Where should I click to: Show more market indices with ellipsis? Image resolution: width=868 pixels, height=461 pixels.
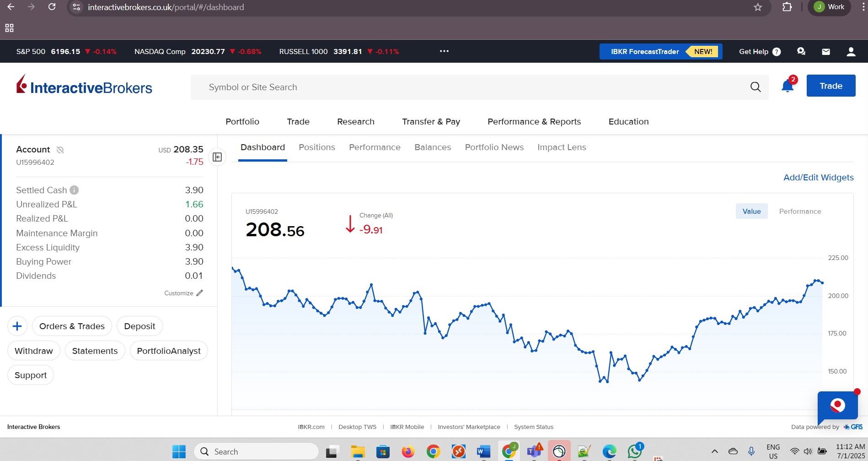(444, 51)
